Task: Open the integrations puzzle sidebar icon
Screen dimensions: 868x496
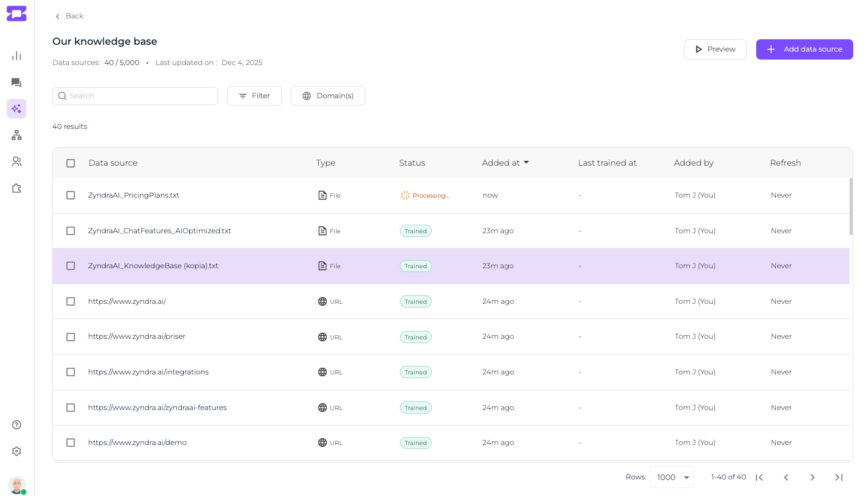Action: click(x=17, y=188)
